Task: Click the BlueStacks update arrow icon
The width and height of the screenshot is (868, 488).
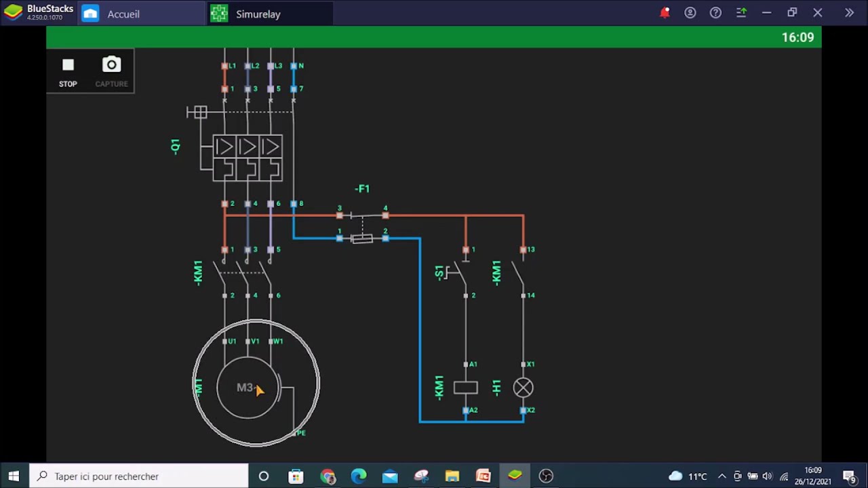Action: click(x=741, y=13)
